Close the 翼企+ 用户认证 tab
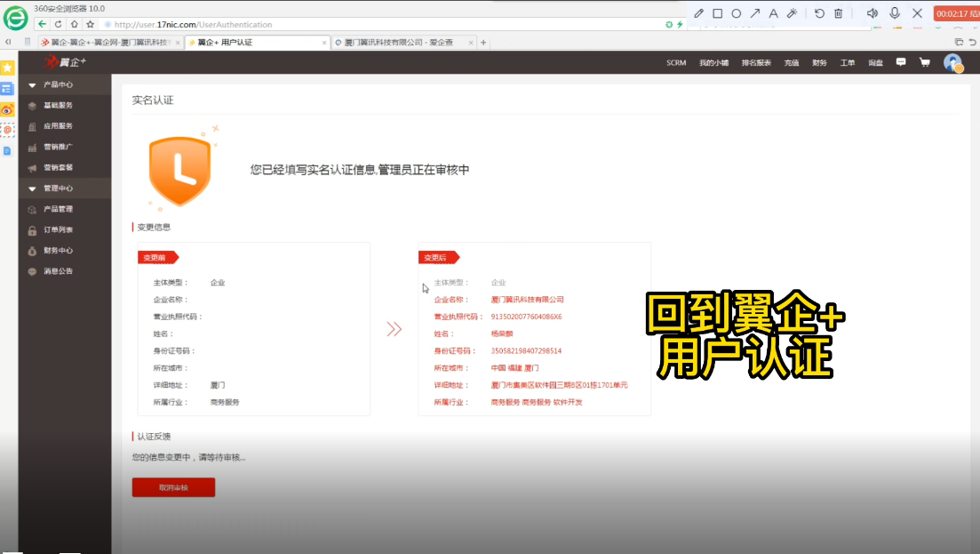Screen dimensions: 980x554 click(x=324, y=43)
